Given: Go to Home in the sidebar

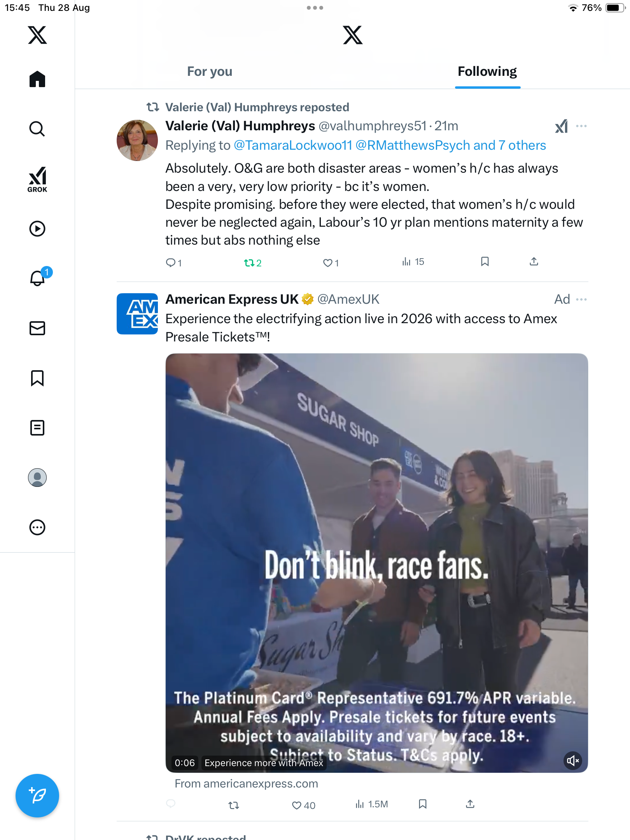Looking at the screenshot, I should [x=37, y=79].
